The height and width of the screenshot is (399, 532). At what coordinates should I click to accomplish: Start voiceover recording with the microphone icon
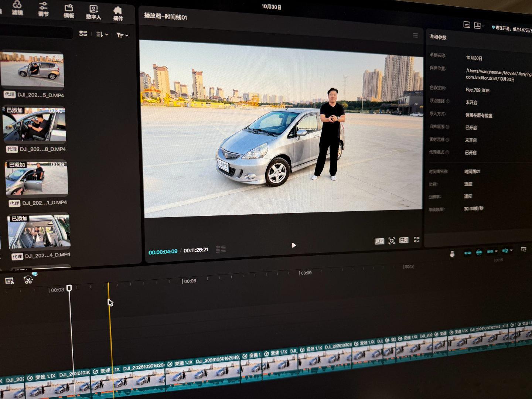click(452, 254)
